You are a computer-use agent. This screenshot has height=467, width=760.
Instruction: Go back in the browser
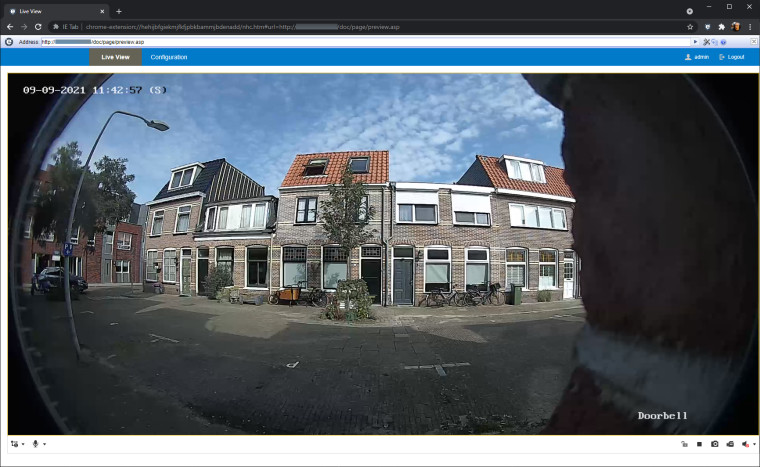click(10, 27)
